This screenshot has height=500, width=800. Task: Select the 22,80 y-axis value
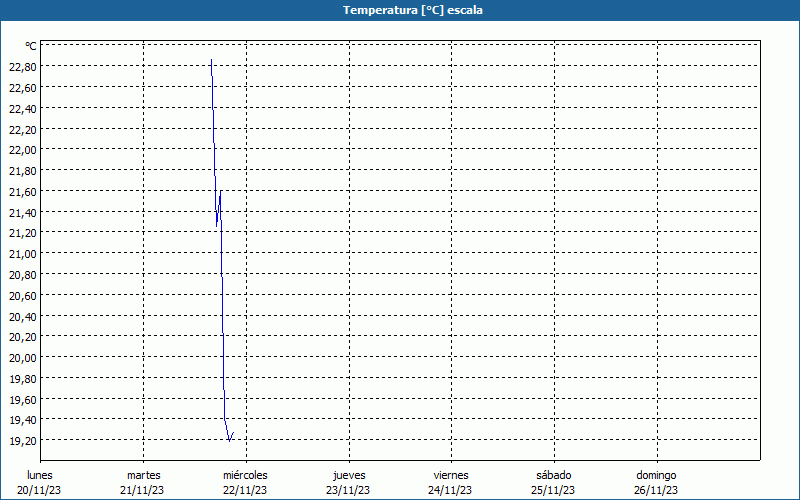coord(23,67)
